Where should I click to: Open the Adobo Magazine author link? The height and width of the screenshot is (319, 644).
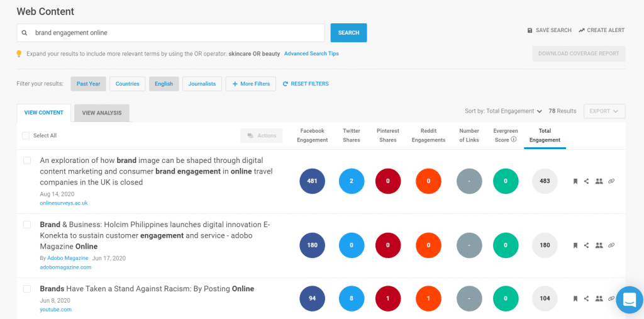(x=68, y=258)
